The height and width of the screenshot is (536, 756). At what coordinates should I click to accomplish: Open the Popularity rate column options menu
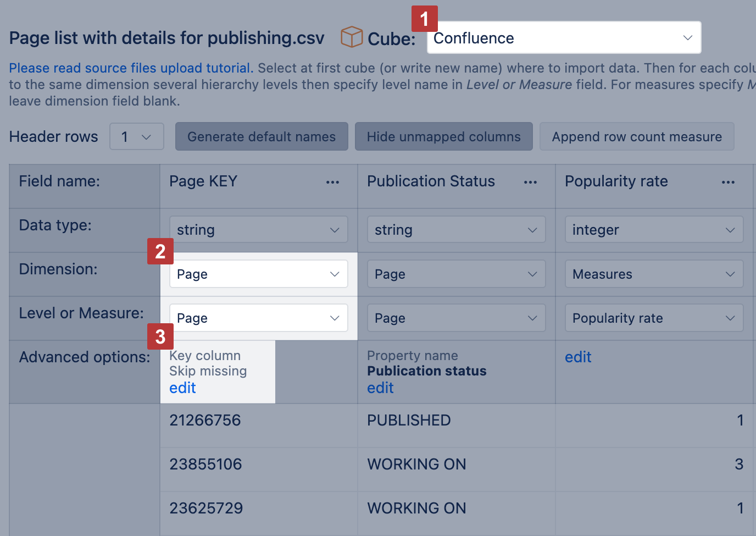728,182
